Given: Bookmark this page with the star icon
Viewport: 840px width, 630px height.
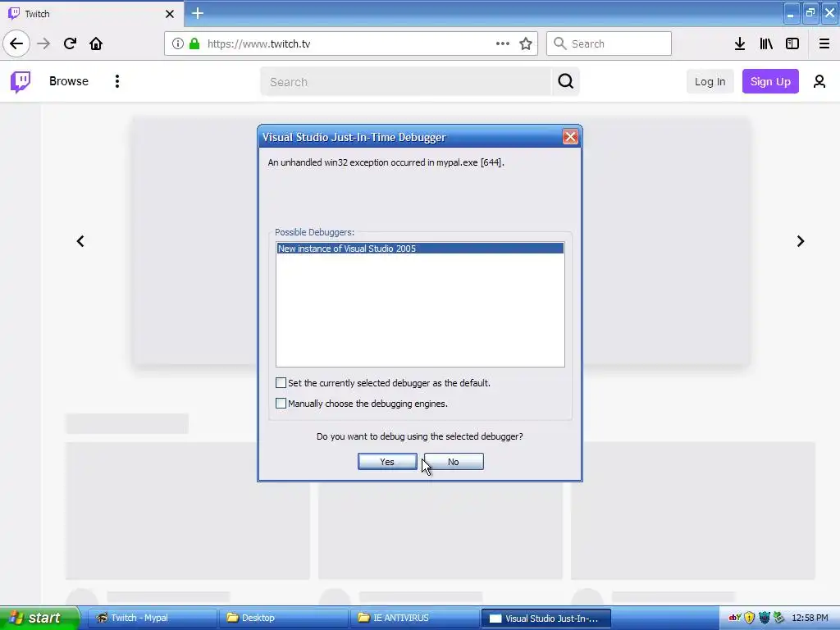Looking at the screenshot, I should [x=526, y=43].
